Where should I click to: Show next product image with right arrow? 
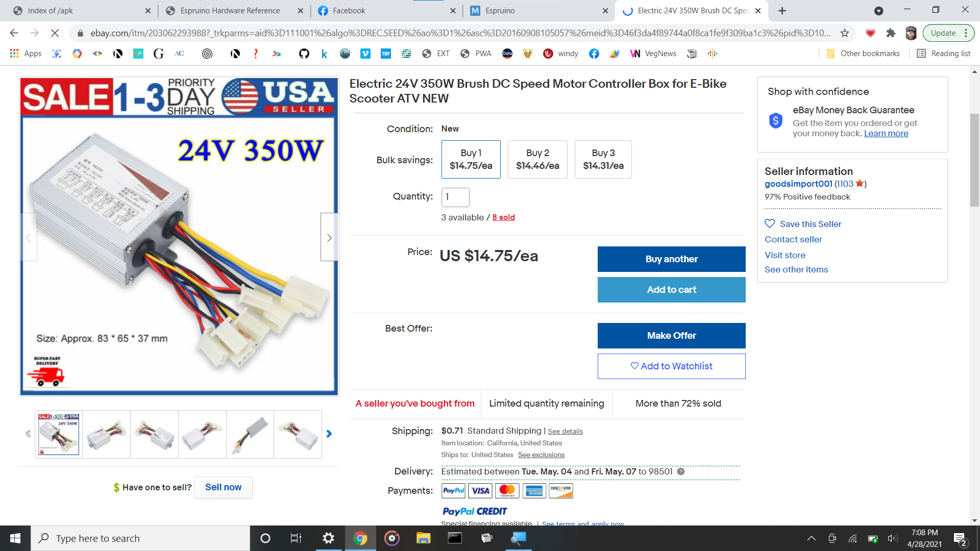pos(329,237)
